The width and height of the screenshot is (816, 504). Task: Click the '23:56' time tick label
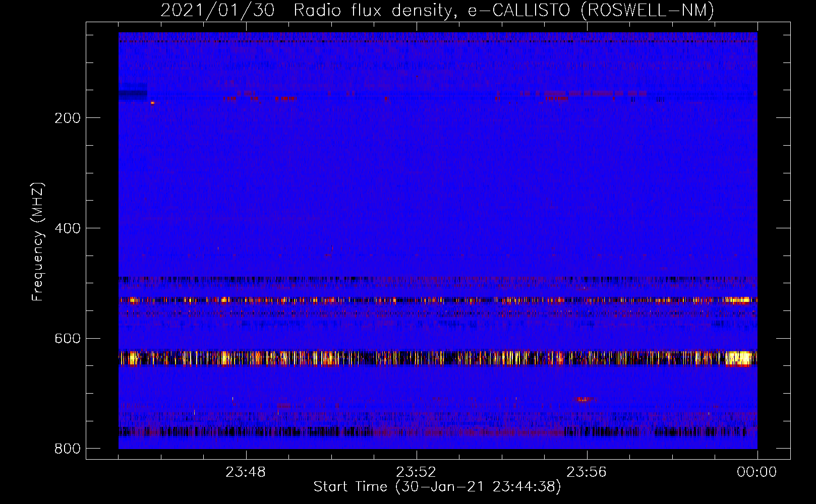click(x=587, y=472)
